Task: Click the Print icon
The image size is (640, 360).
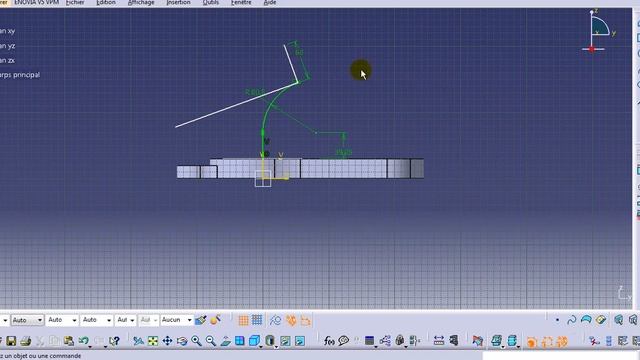Action: [26, 341]
